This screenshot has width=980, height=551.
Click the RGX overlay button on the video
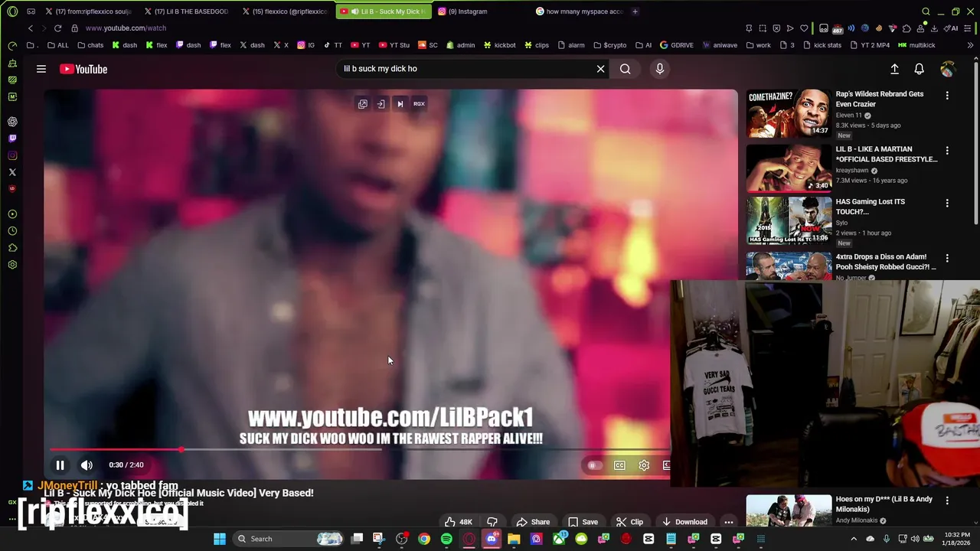(419, 104)
